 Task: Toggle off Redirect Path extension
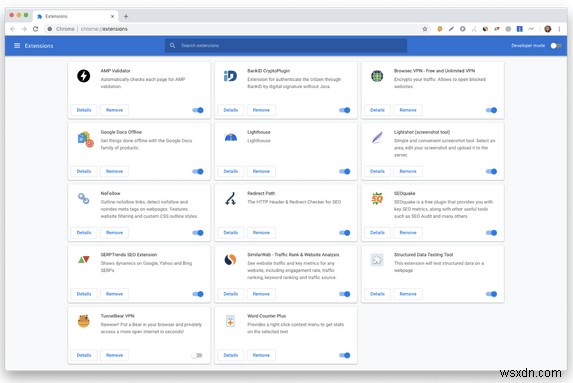coord(345,233)
